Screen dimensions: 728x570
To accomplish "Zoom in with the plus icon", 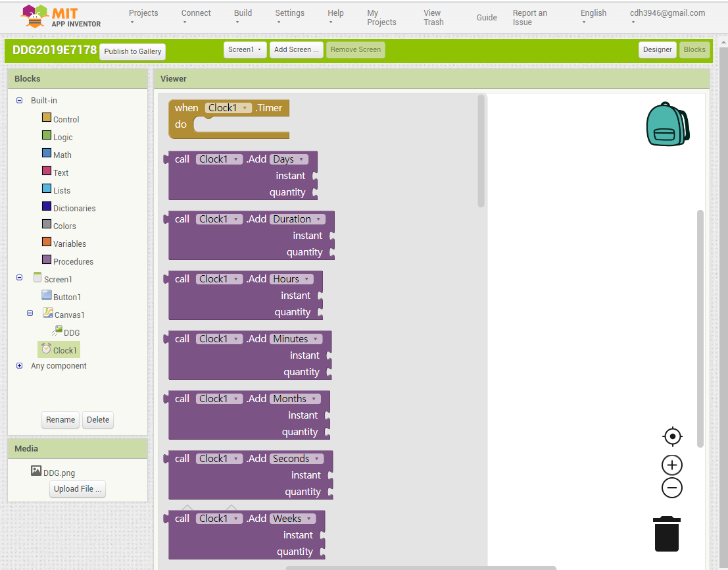I will 672,465.
